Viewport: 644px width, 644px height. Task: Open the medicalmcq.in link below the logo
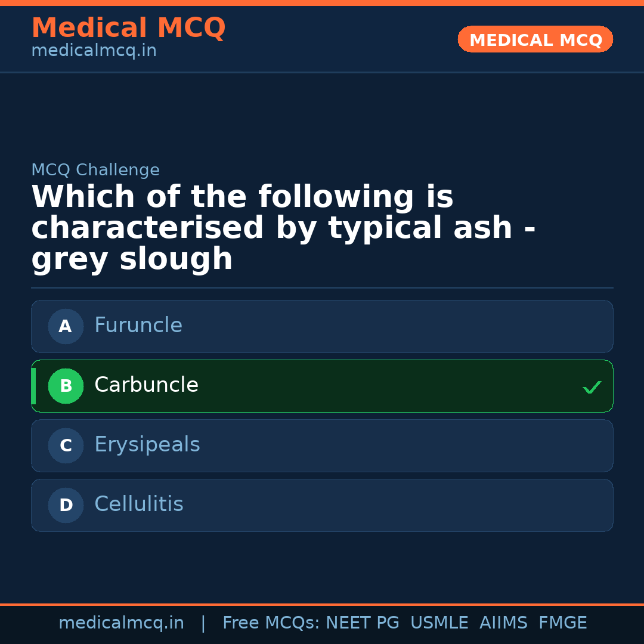click(94, 51)
